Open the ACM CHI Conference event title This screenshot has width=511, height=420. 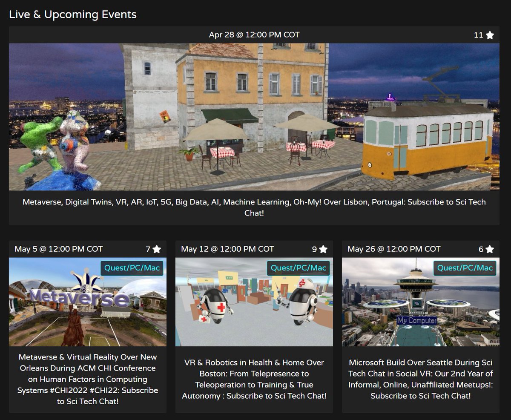click(x=88, y=379)
